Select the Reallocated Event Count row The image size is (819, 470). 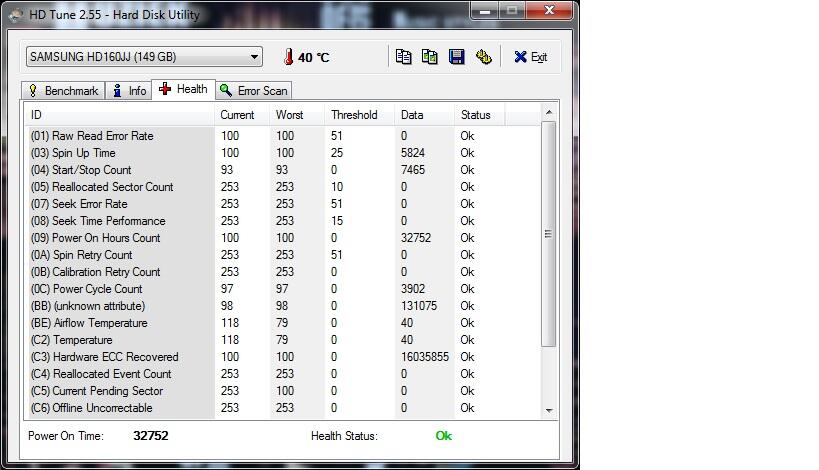click(x=282, y=374)
